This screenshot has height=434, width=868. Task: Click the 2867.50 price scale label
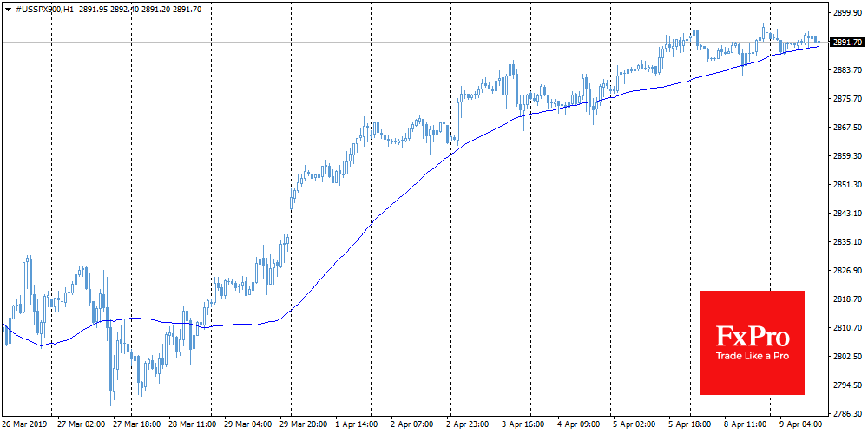[847, 127]
